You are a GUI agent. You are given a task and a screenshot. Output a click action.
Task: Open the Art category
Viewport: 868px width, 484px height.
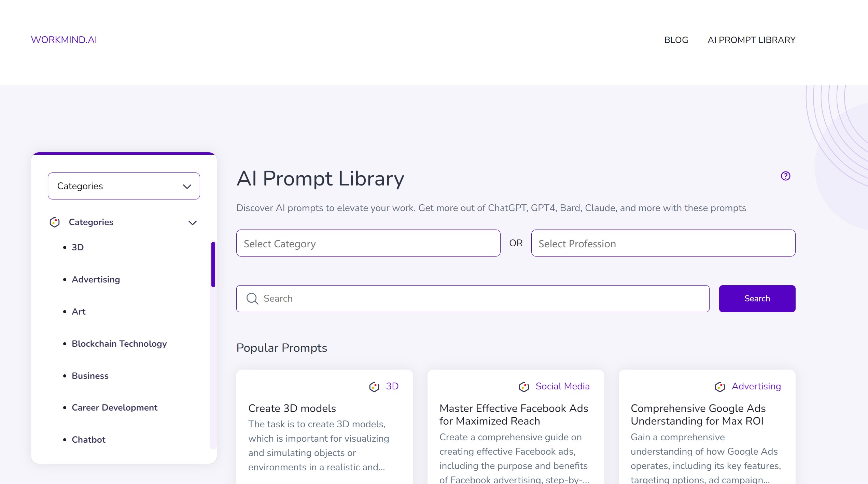pos(78,311)
